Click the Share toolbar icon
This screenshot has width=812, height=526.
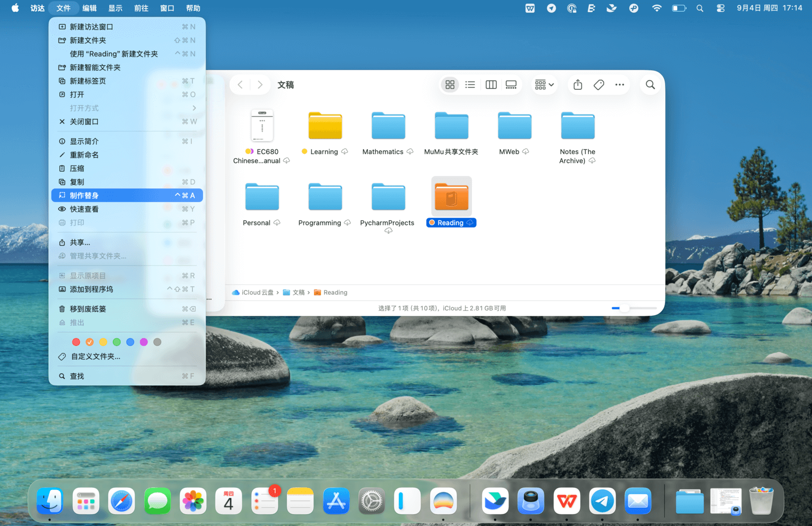pyautogui.click(x=578, y=85)
